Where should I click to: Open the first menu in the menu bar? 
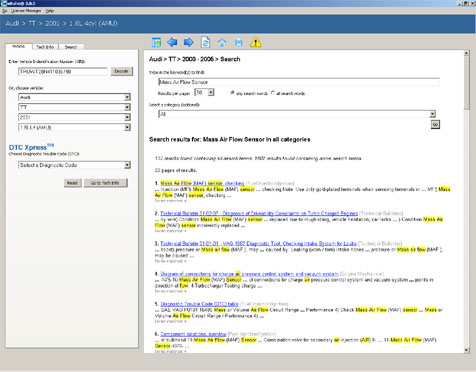4,11
